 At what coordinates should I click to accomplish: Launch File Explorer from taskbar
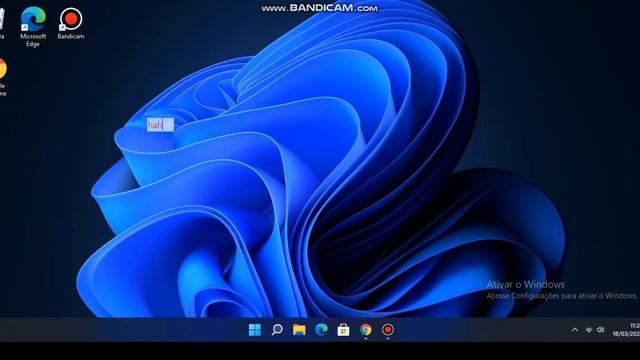pos(299,330)
